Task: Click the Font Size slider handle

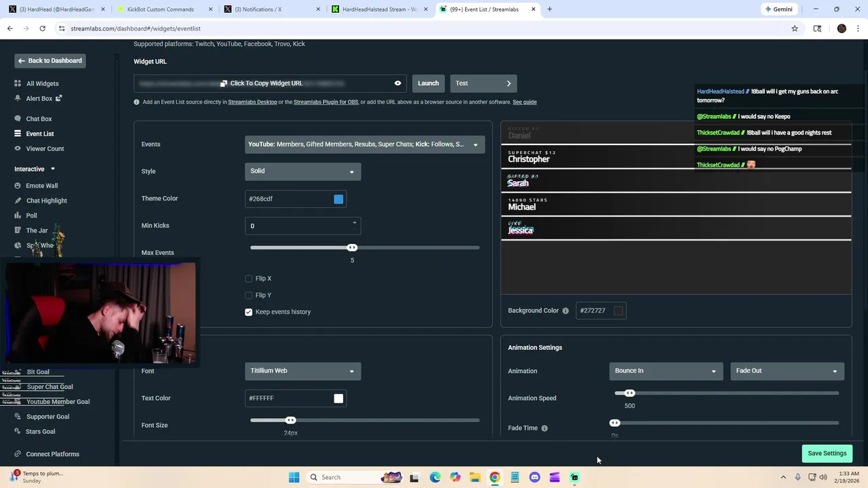Action: [290, 421]
